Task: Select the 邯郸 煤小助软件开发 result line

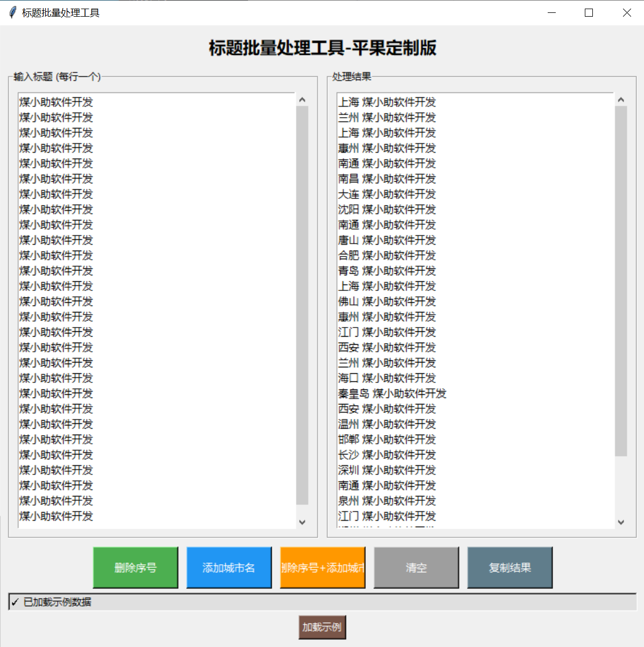Action: (x=387, y=439)
